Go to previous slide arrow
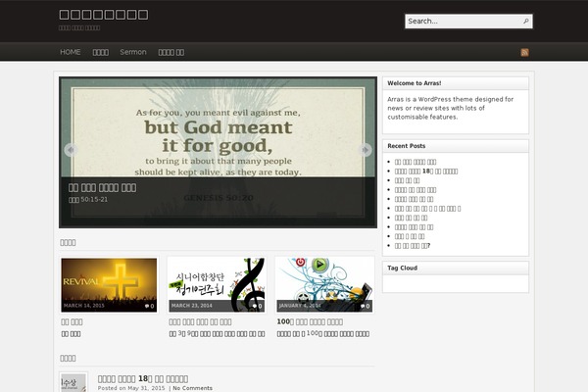 tap(71, 150)
